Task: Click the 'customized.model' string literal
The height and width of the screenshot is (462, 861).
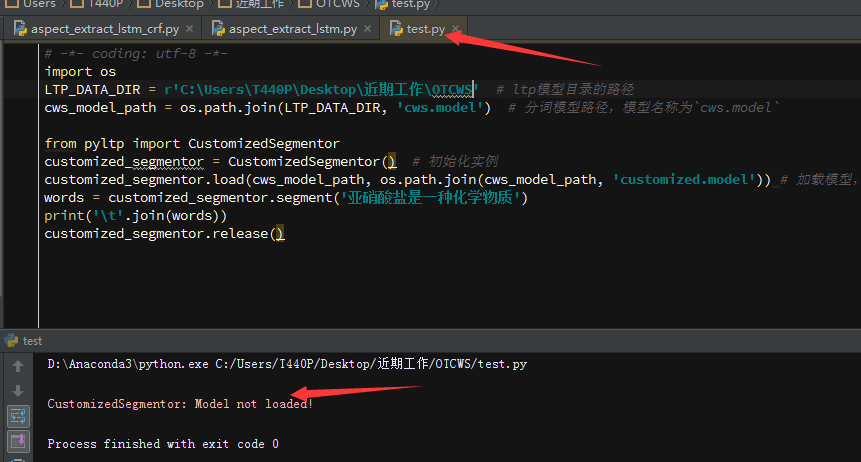Action: (x=684, y=180)
